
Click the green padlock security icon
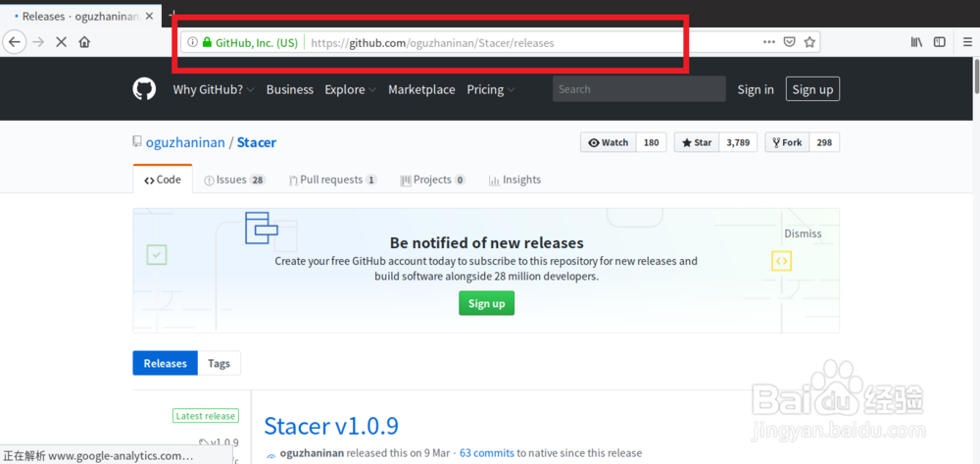point(207,42)
